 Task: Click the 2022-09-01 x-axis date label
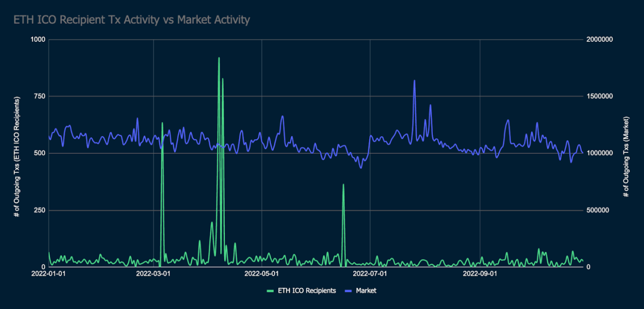tap(480, 274)
